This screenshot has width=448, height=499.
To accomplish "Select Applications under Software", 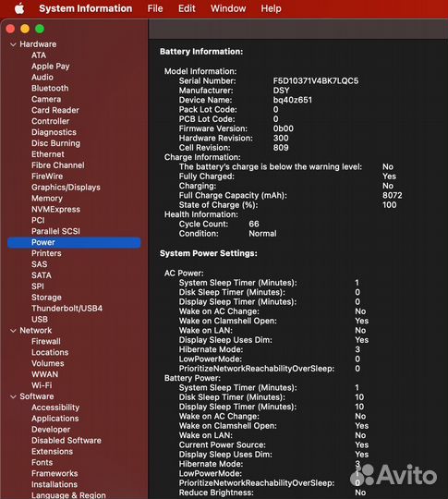I will (55, 419).
